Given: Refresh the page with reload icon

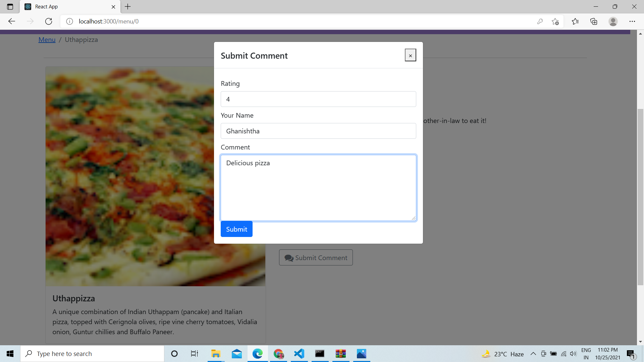Looking at the screenshot, I should pos(49,21).
